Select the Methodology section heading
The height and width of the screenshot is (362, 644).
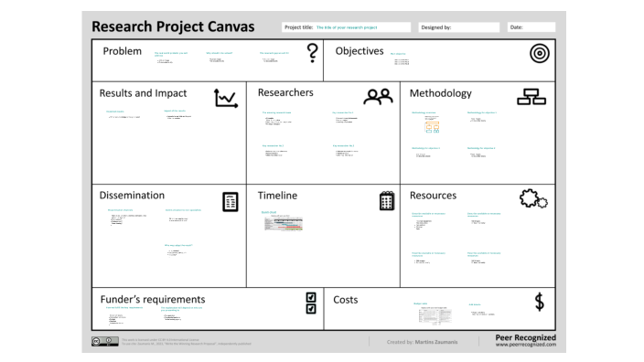pyautogui.click(x=440, y=93)
